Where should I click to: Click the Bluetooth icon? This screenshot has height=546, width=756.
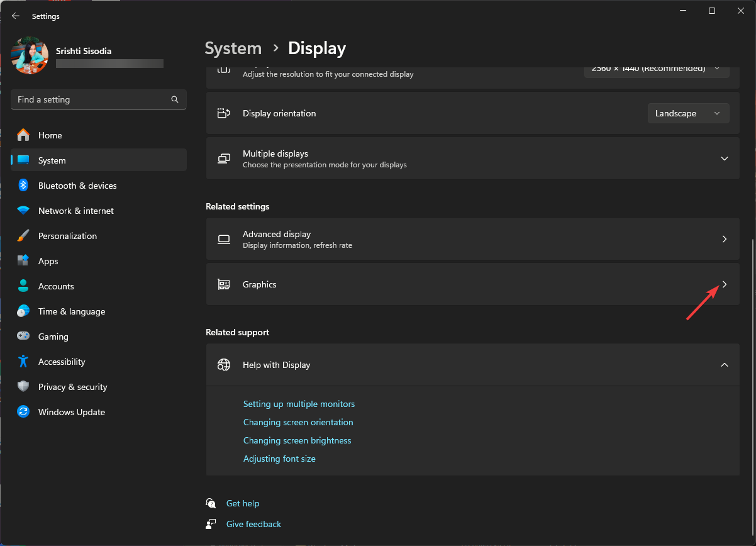[x=23, y=186]
